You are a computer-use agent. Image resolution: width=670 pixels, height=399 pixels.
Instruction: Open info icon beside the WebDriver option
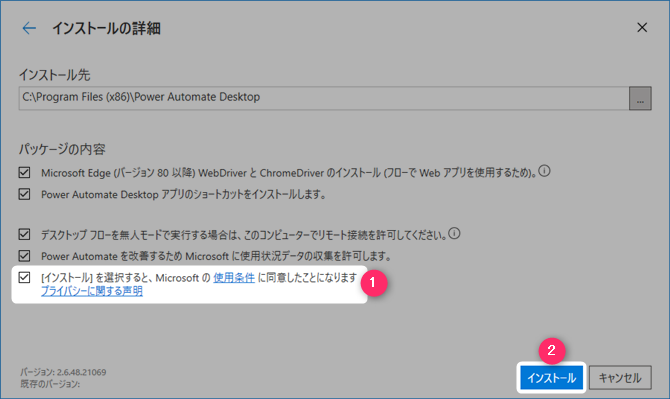544,171
